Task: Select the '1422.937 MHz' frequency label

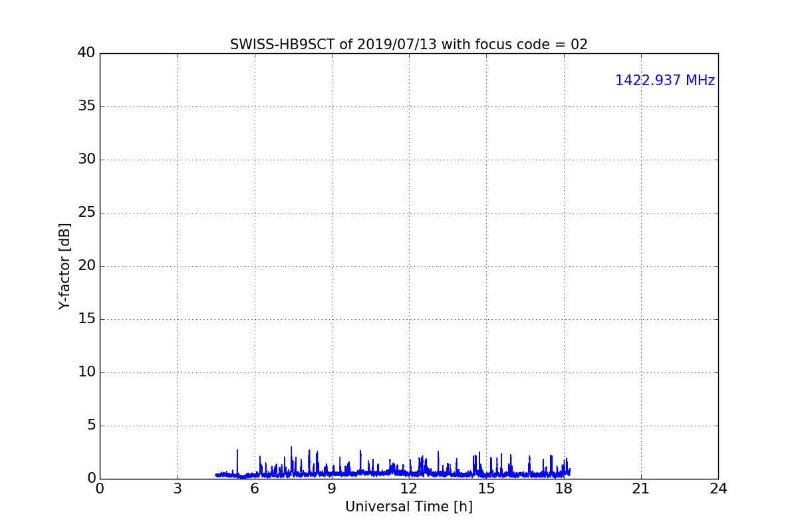Action: tap(665, 80)
